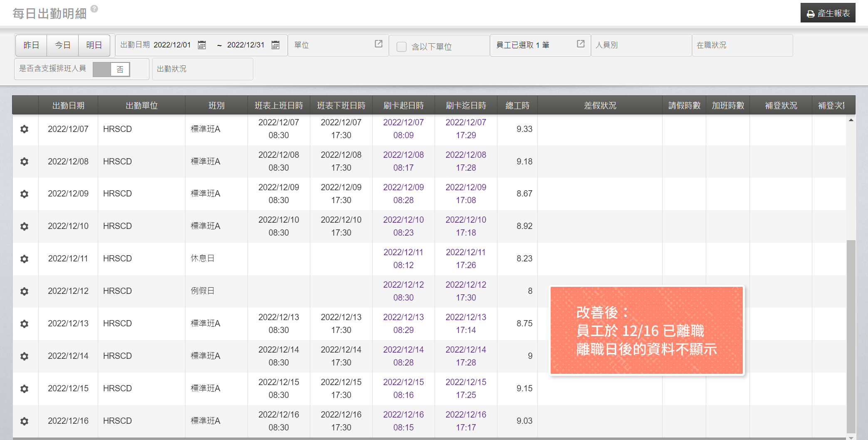Open the 人員別 dropdown

(641, 45)
